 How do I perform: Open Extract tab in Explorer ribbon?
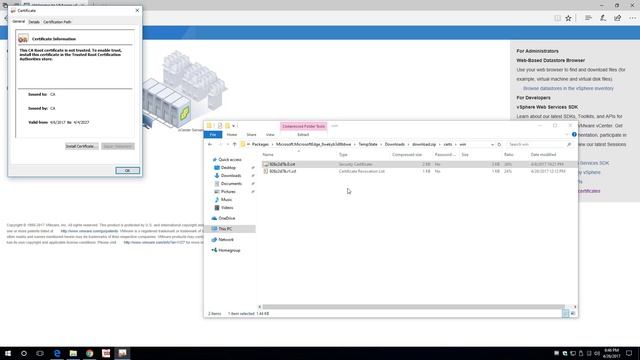pos(303,135)
